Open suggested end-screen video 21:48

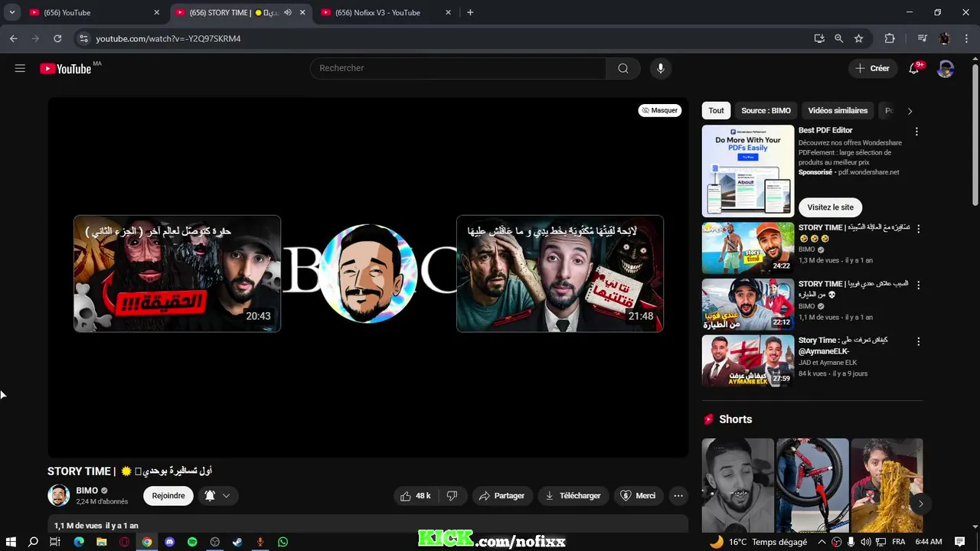tap(560, 273)
